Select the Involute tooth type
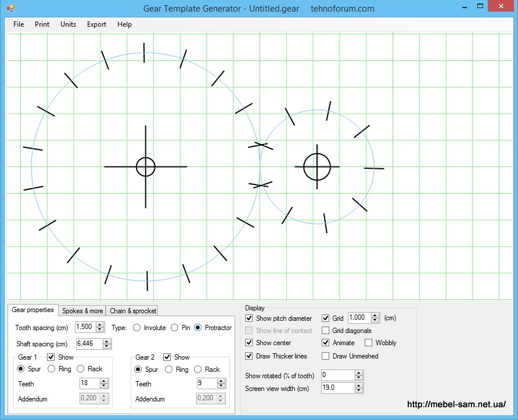 coord(137,328)
